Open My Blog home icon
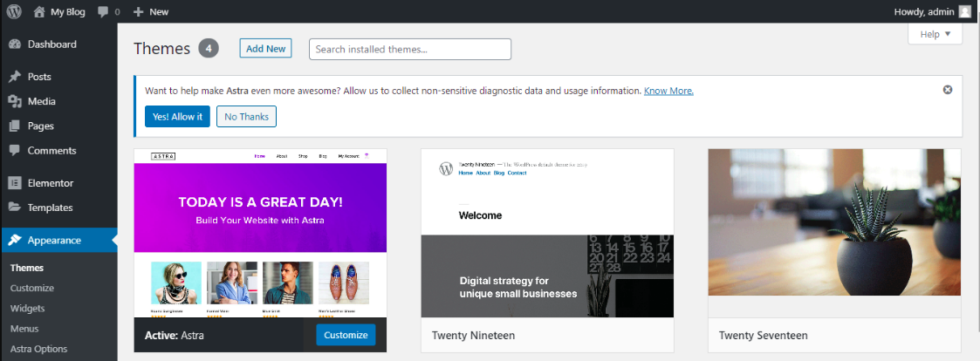 38,11
